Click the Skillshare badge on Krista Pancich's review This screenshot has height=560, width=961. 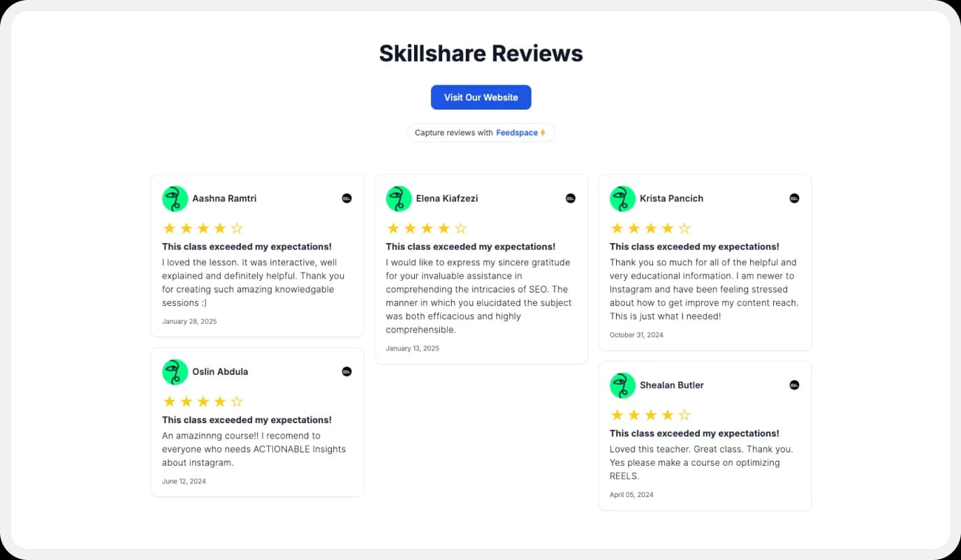(794, 198)
